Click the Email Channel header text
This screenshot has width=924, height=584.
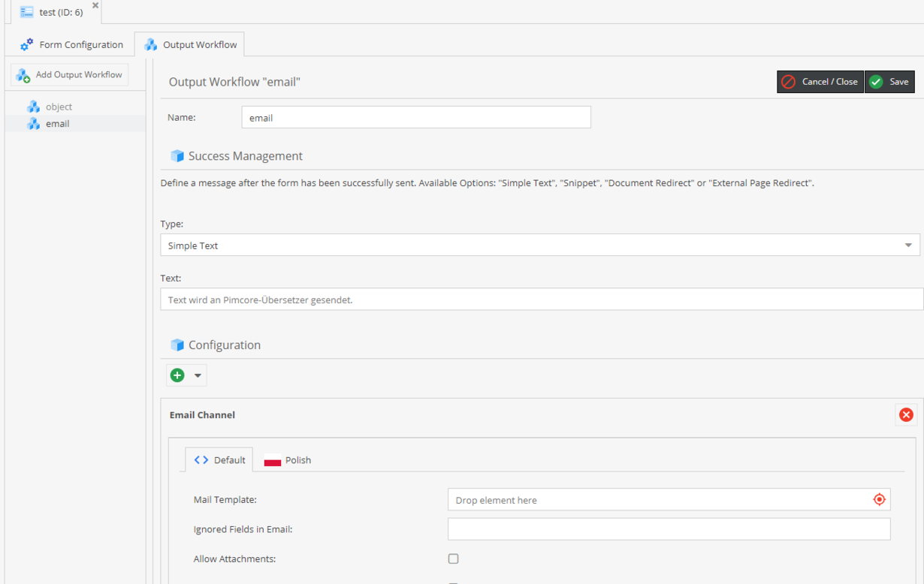click(x=202, y=415)
